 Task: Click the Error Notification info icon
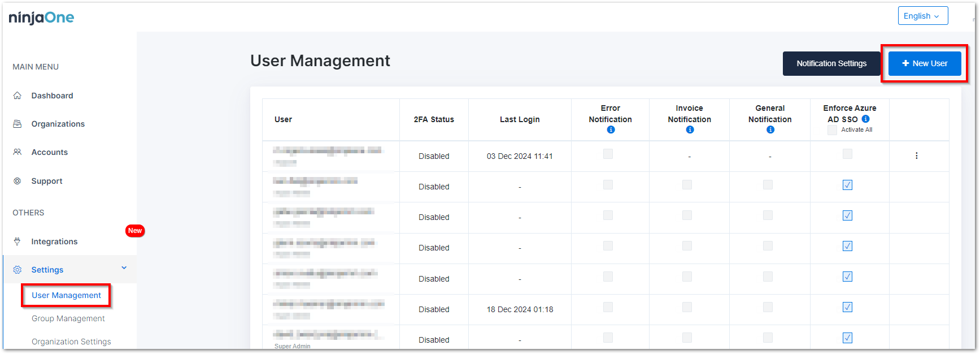[x=611, y=130]
